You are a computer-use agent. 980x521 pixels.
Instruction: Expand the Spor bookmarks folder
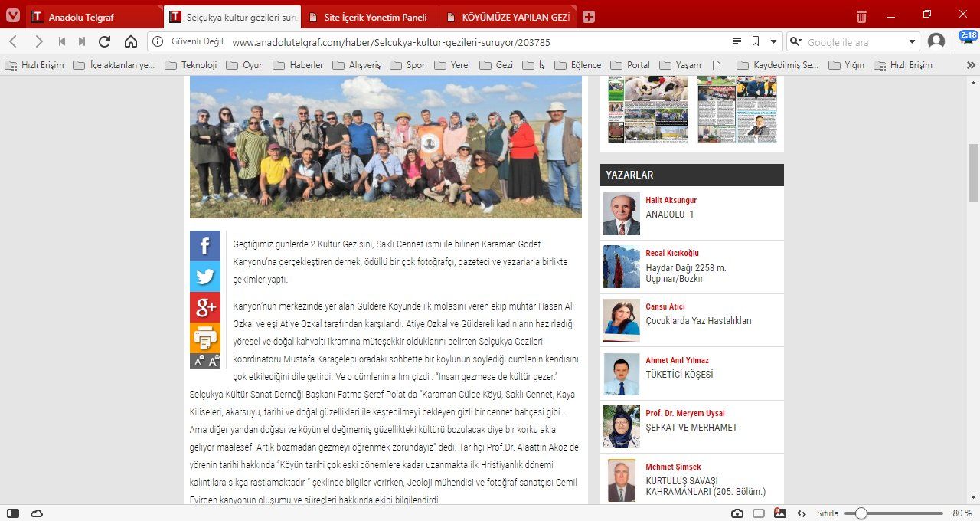(x=408, y=65)
